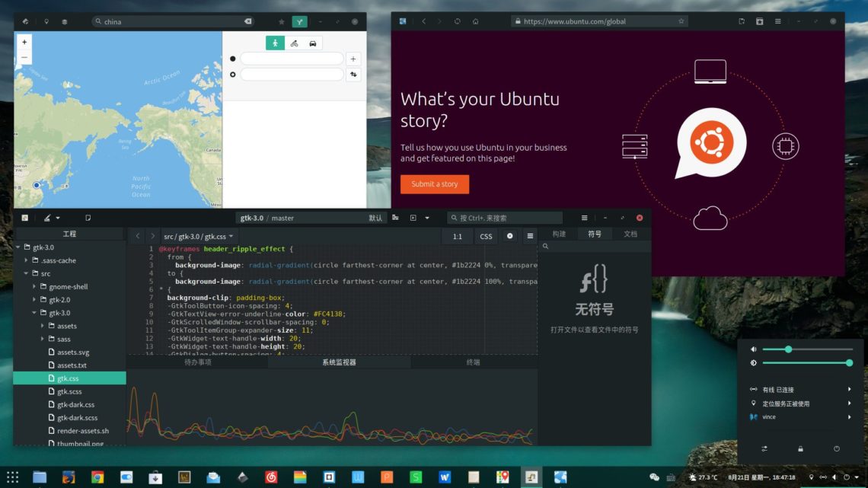868x488 pixels.
Task: Click the reverse route points icon in Maps
Action: 354,74
